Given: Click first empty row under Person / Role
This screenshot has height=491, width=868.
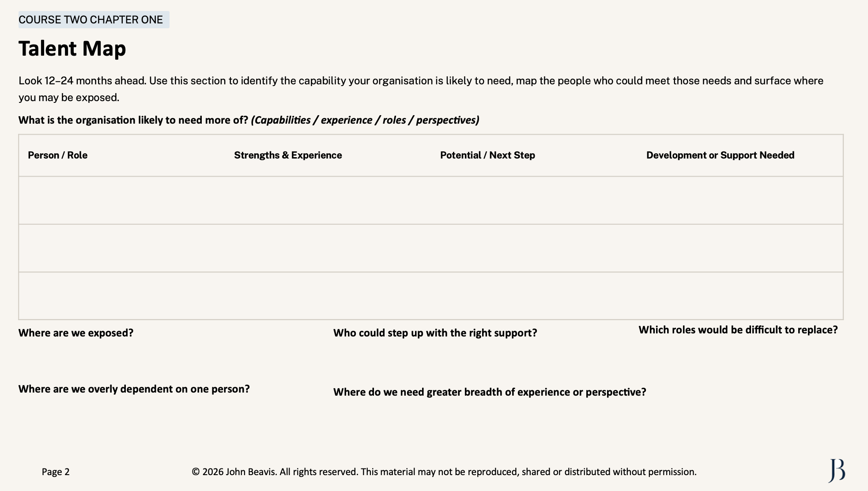Looking at the screenshot, I should 122,200.
